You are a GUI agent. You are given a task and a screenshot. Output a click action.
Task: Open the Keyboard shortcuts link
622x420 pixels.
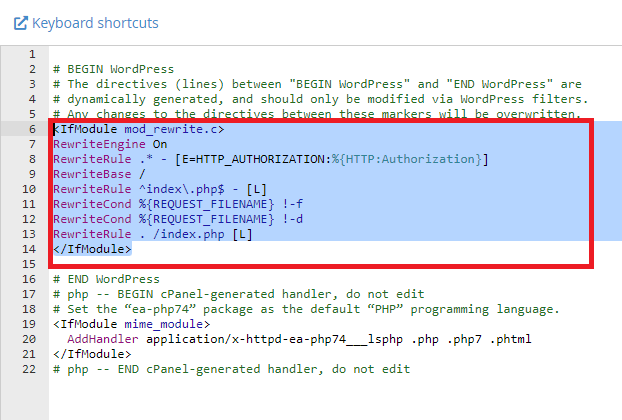(95, 22)
